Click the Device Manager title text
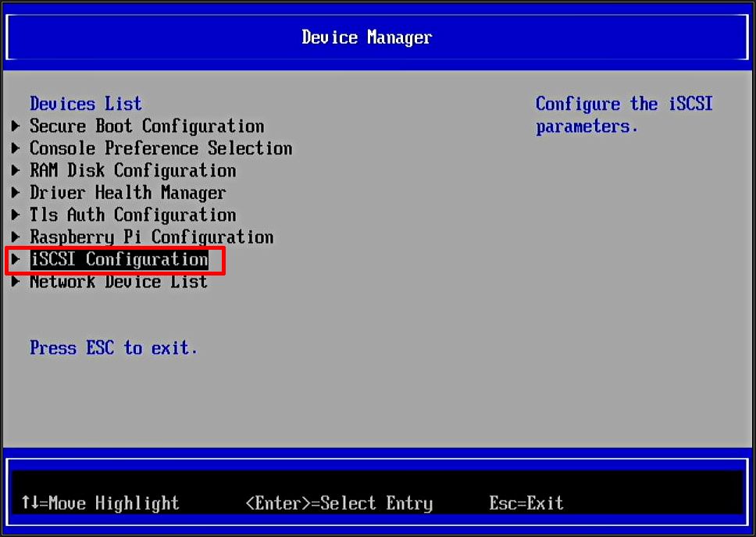Screen dimensions: 756x537 coord(367,37)
